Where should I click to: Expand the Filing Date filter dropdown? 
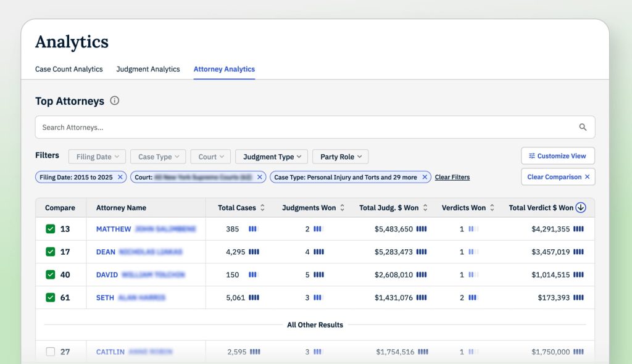click(x=97, y=157)
